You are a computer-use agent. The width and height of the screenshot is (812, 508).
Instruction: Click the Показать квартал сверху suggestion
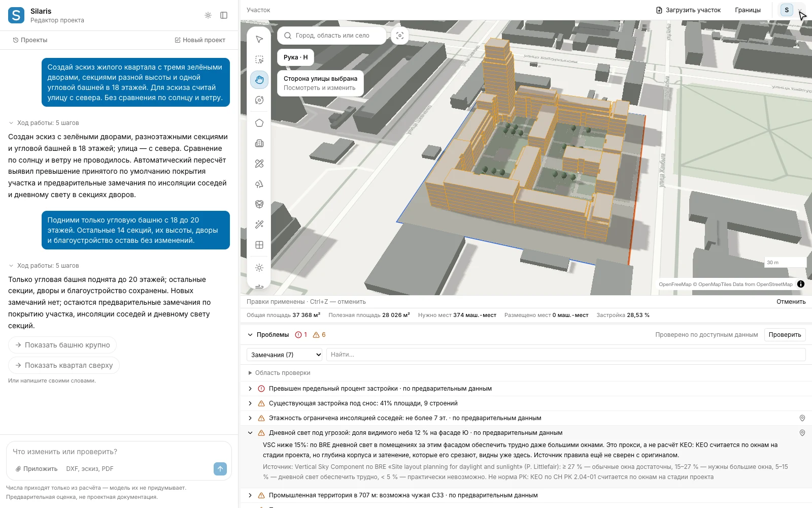64,365
